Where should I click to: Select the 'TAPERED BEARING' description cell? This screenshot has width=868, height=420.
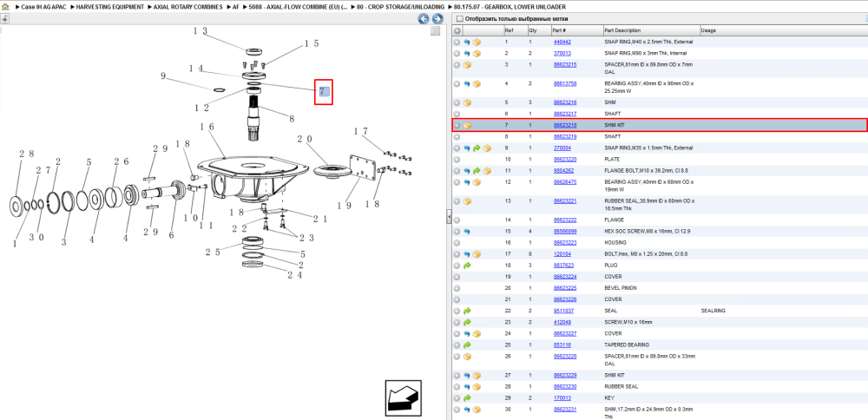[x=625, y=345]
